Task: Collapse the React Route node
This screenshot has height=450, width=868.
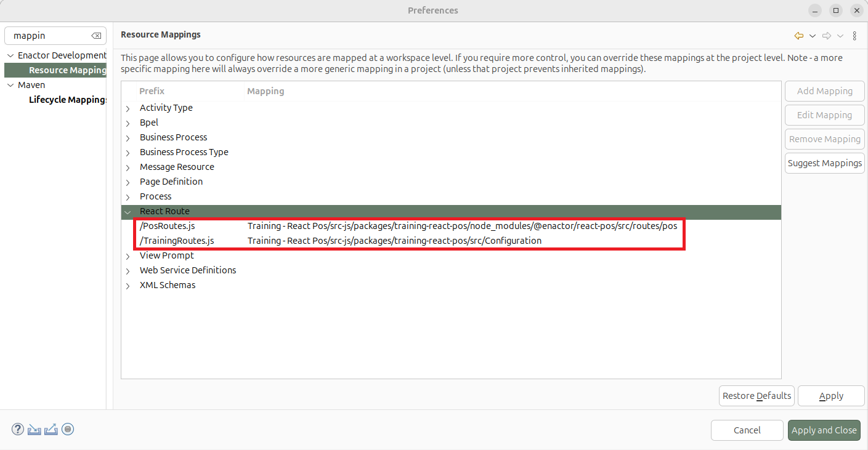Action: click(x=128, y=212)
